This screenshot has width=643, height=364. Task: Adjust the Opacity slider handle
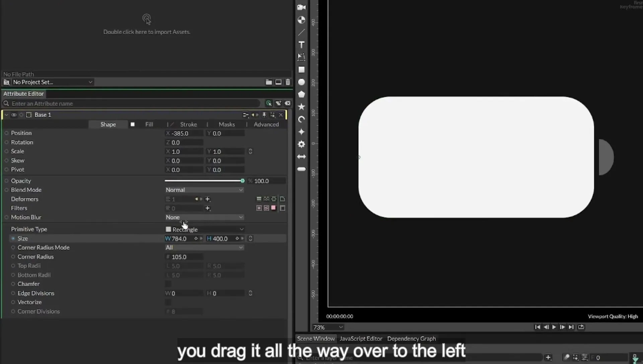(x=242, y=181)
